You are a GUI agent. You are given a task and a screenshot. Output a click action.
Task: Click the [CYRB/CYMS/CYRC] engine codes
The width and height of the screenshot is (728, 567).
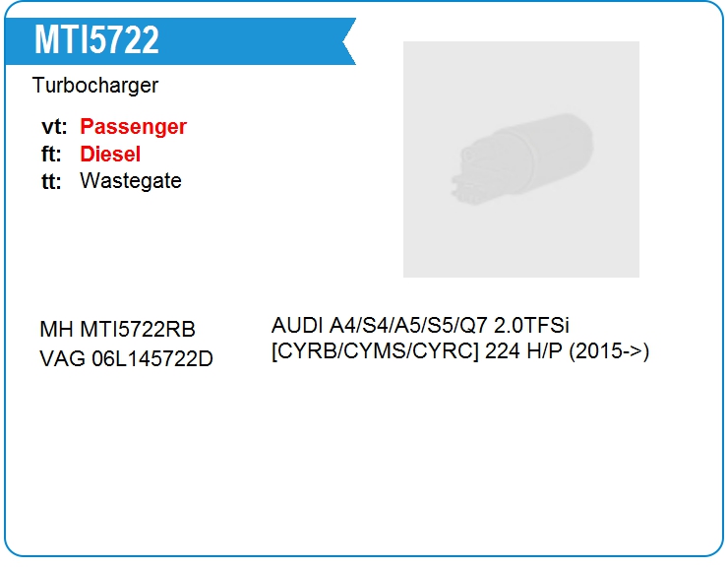tap(375, 351)
